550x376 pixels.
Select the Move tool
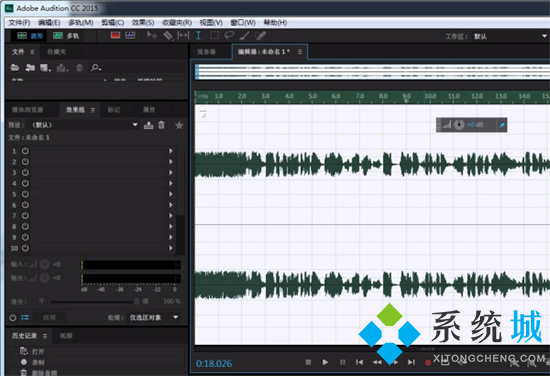coord(152,35)
